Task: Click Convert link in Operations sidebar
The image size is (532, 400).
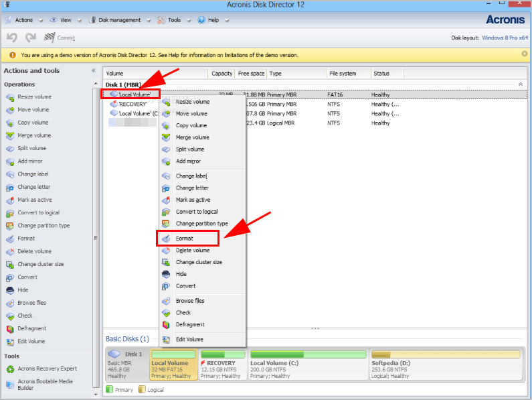Action: (x=27, y=277)
